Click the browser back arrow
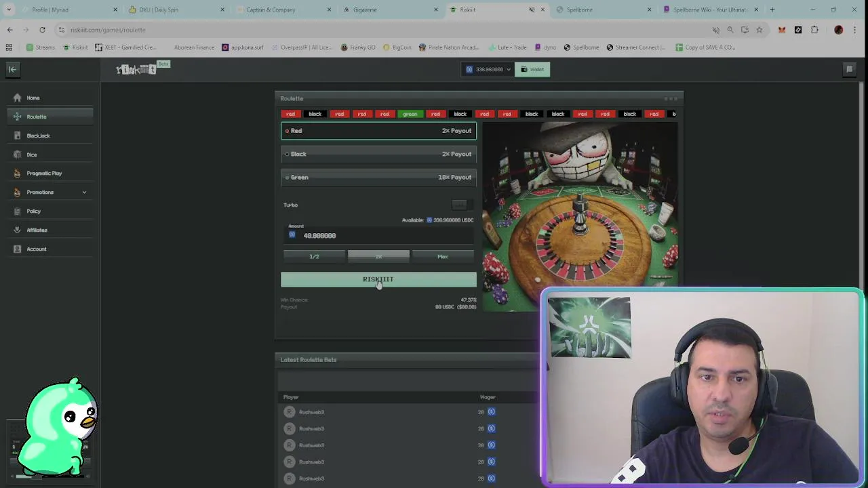This screenshot has height=488, width=868. 9,30
